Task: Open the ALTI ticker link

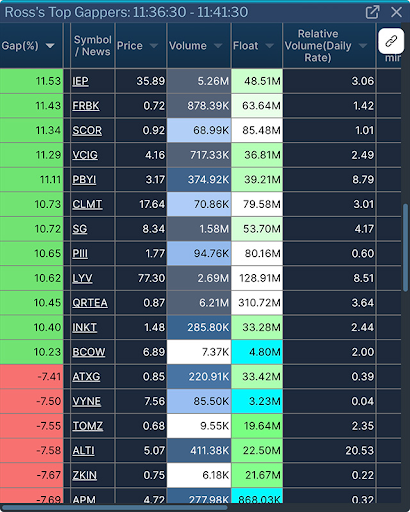Action: tap(83, 451)
